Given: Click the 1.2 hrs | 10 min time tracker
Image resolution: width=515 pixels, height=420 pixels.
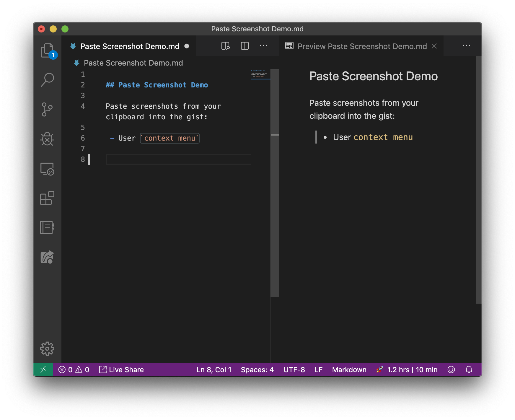Looking at the screenshot, I should 407,370.
